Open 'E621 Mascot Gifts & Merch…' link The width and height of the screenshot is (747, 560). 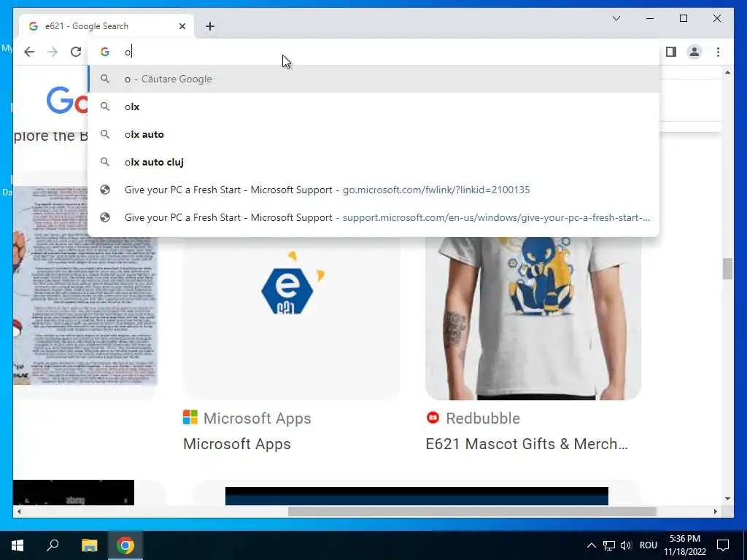pos(527,444)
